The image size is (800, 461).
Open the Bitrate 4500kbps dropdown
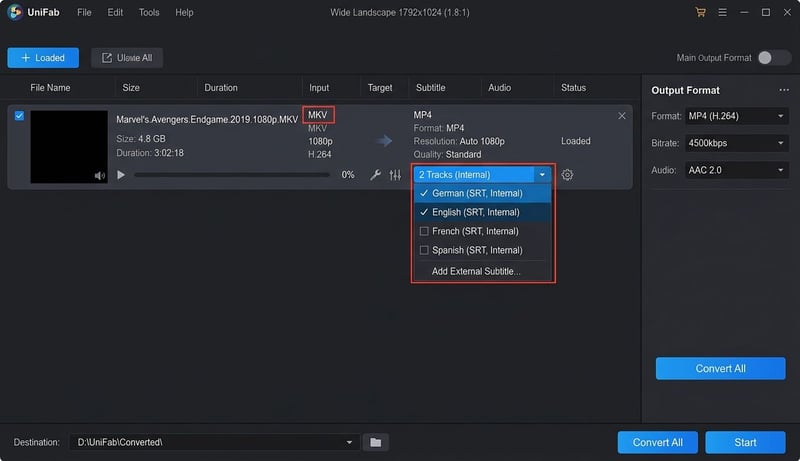point(736,143)
